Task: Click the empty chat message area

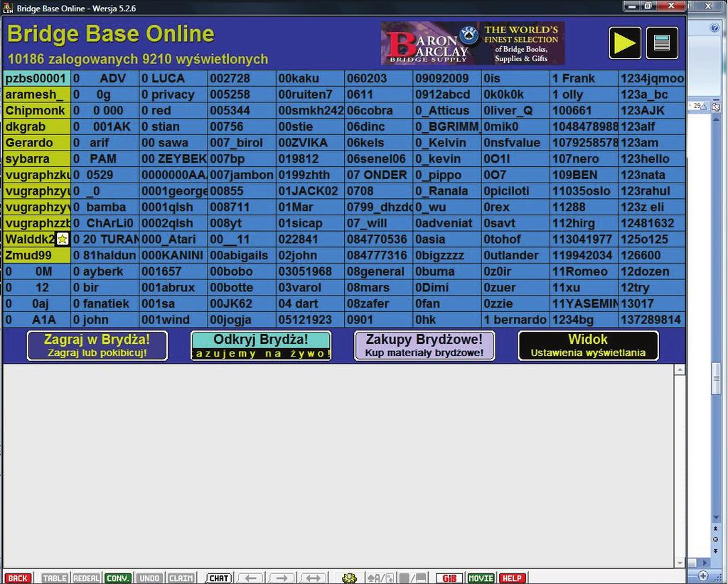Action: tap(338, 466)
